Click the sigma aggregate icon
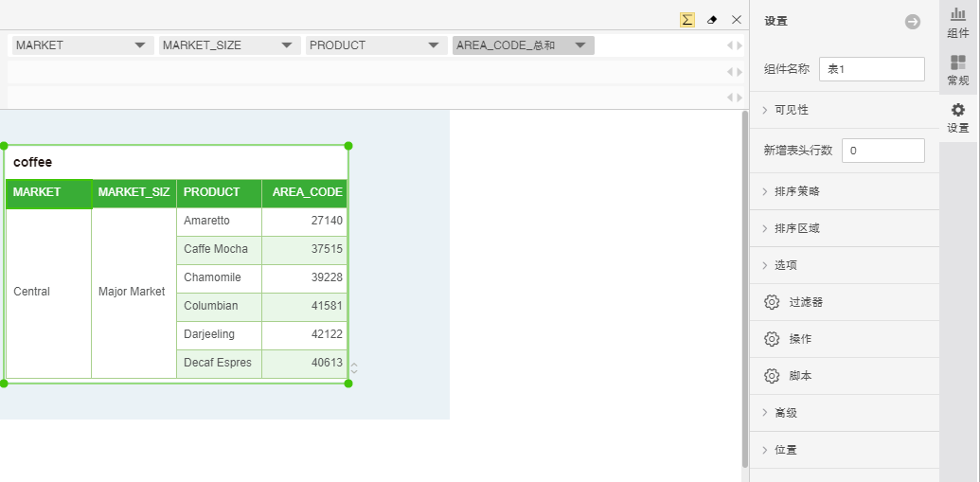Viewport: 980px width, 482px height. [687, 19]
